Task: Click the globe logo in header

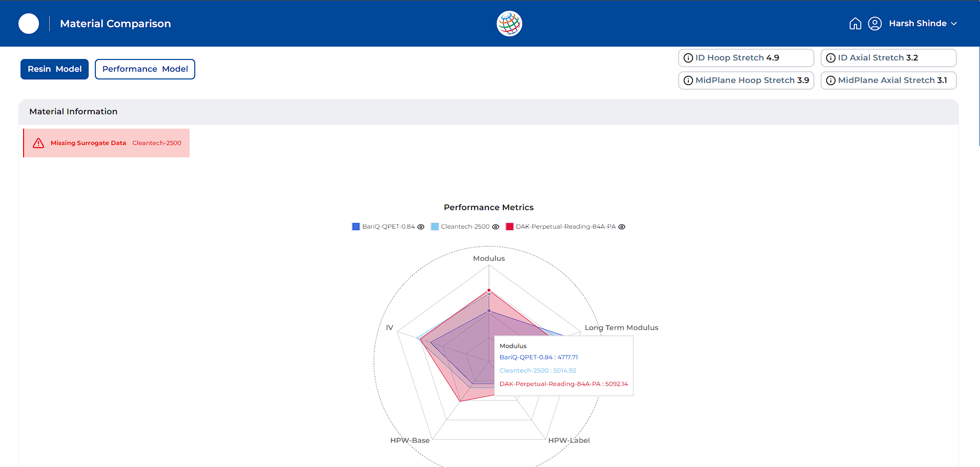Action: pyautogui.click(x=509, y=24)
